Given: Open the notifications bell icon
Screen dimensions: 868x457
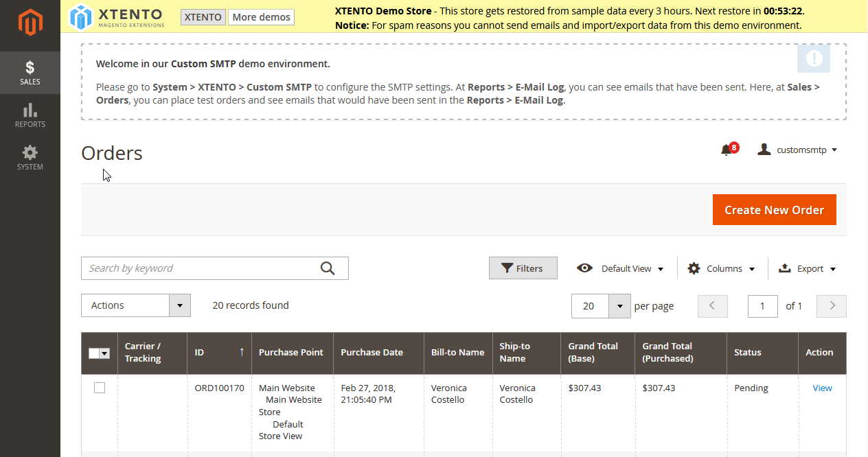Looking at the screenshot, I should (726, 150).
